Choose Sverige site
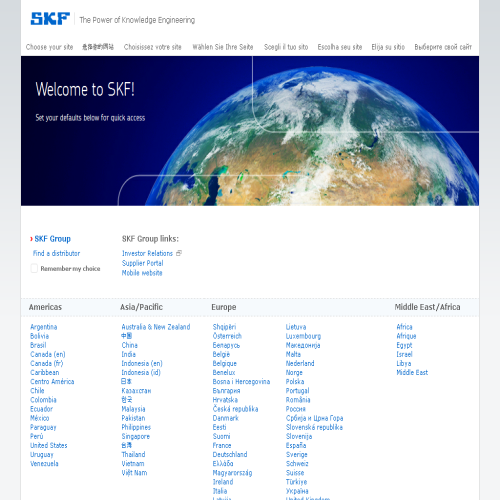 tap(297, 454)
